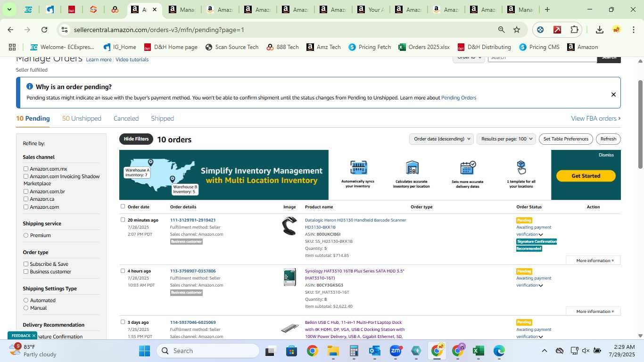Click the template box icon in banner
The height and width of the screenshot is (362, 644).
[x=521, y=167]
